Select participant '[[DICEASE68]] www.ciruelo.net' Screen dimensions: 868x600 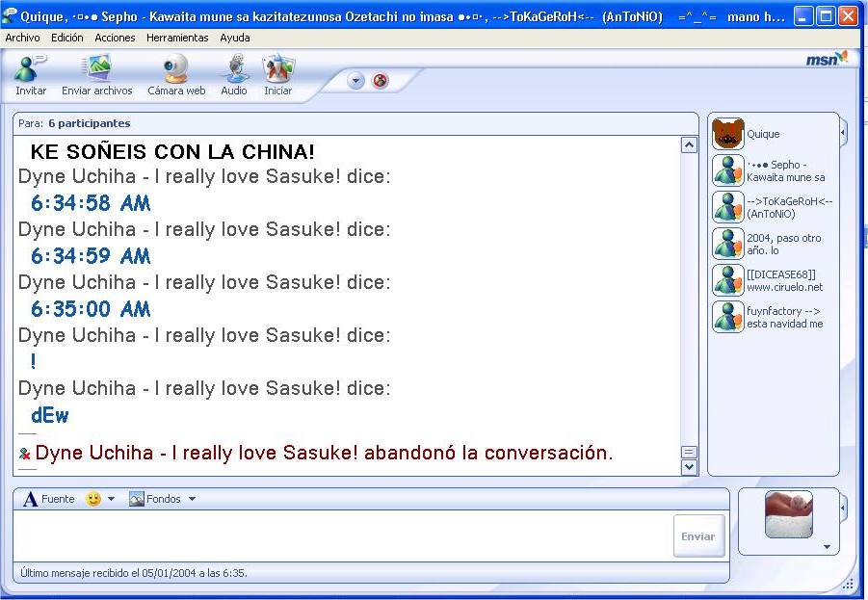[784, 280]
